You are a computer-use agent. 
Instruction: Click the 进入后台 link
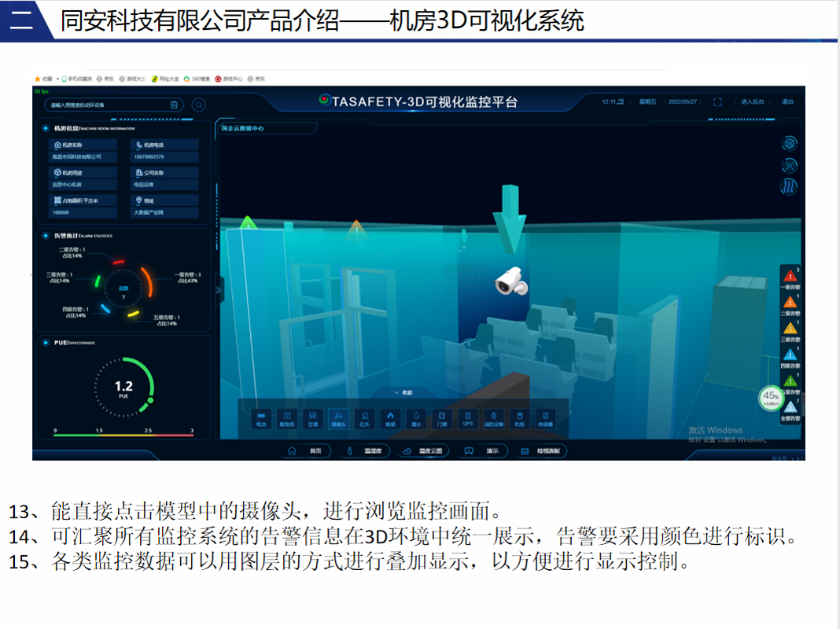coord(752,102)
